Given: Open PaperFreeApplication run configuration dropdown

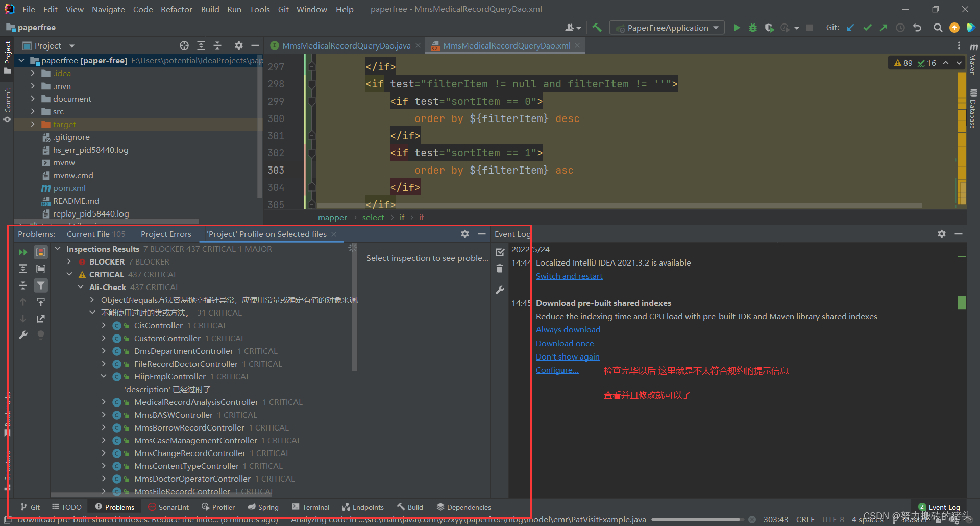Looking at the screenshot, I should tap(667, 28).
